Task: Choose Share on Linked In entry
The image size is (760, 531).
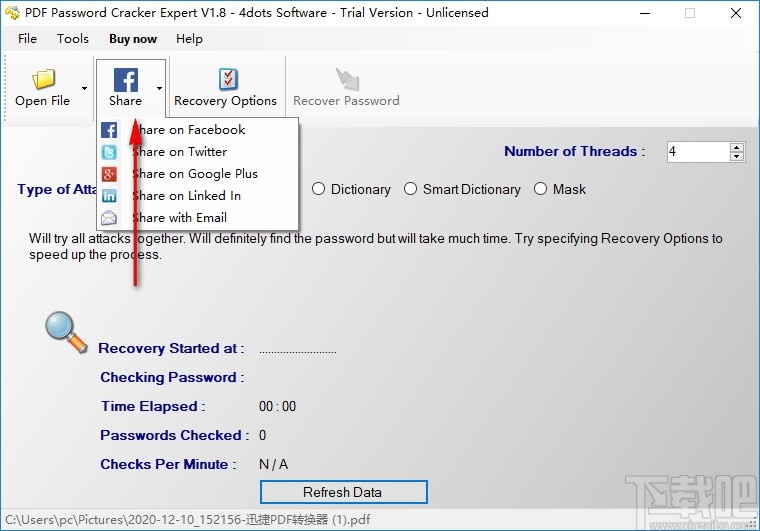Action: (x=198, y=195)
